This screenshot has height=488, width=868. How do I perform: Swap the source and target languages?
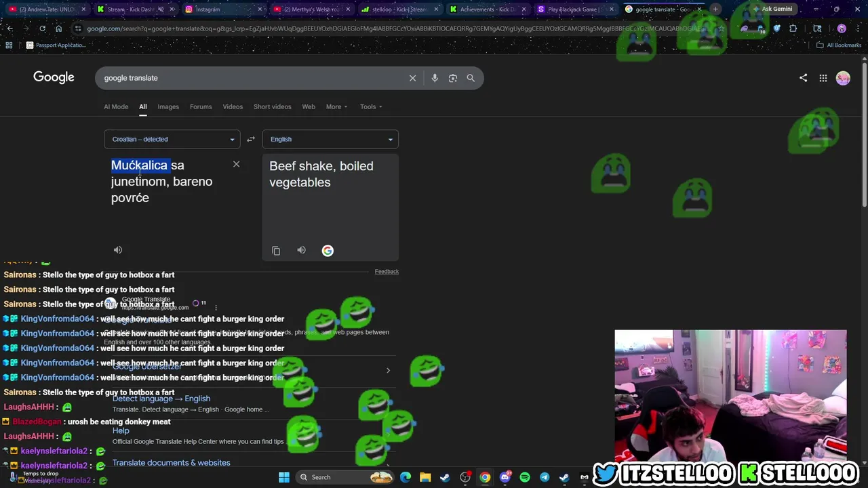click(x=251, y=139)
